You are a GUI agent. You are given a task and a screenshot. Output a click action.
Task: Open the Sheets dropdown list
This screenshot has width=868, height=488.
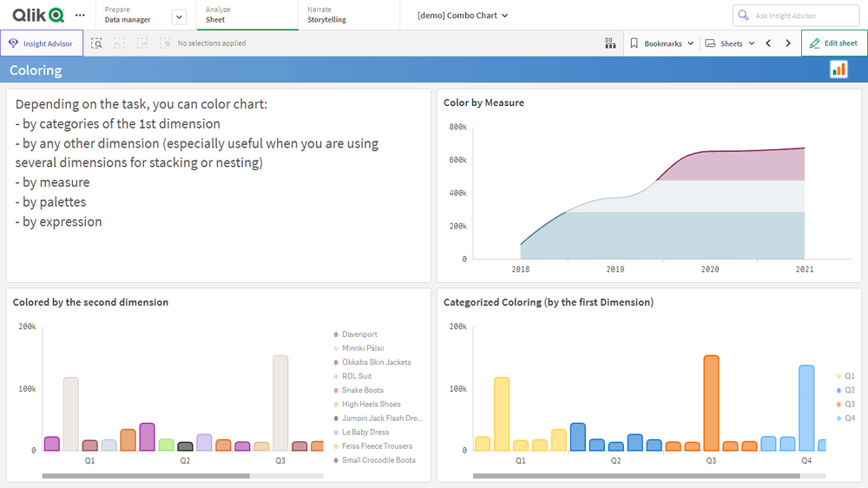point(730,43)
